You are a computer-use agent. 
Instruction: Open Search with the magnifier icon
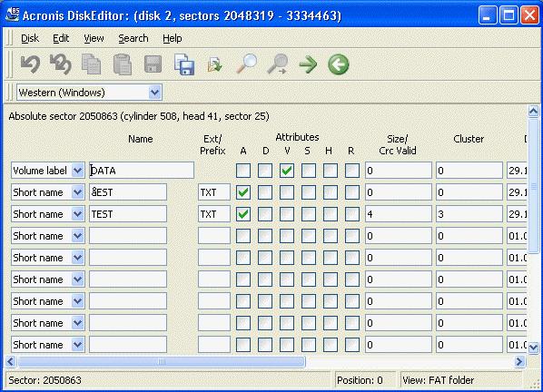pyautogui.click(x=247, y=64)
